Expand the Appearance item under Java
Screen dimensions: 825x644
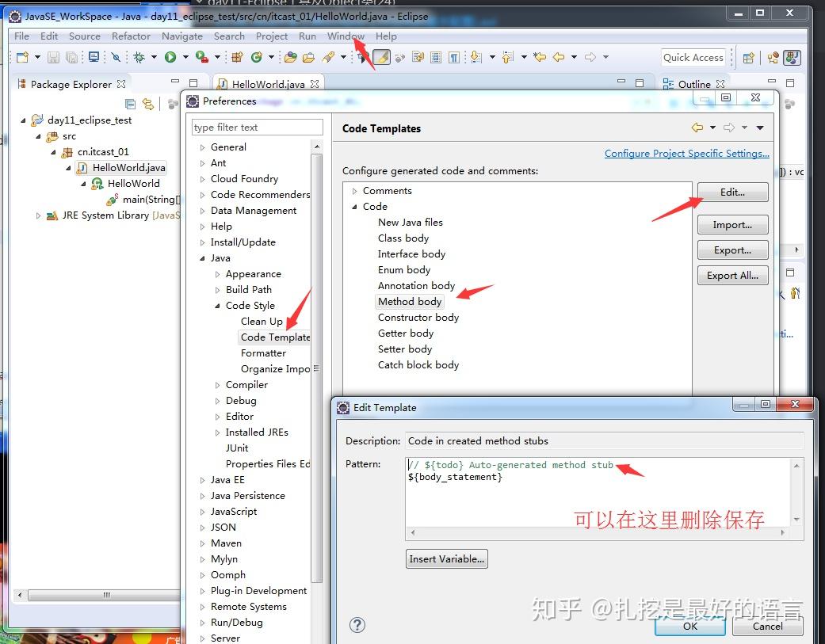[x=220, y=273]
